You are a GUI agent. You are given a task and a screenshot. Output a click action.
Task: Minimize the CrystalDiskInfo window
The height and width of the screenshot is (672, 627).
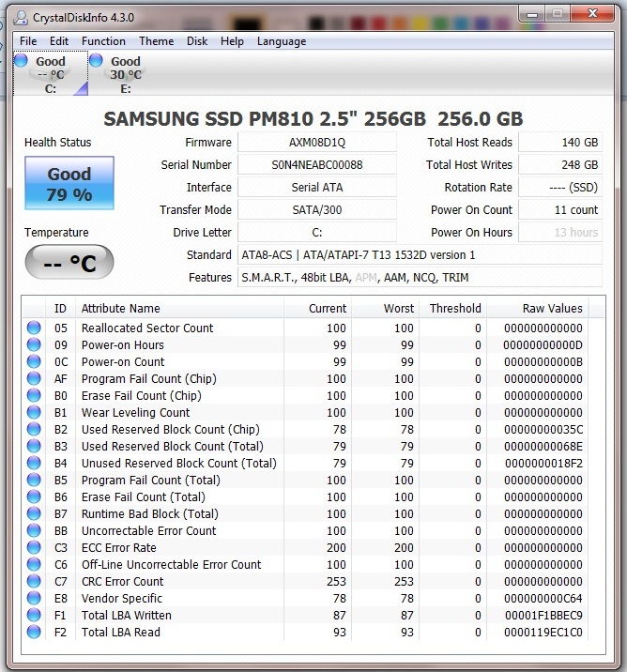click(x=532, y=14)
